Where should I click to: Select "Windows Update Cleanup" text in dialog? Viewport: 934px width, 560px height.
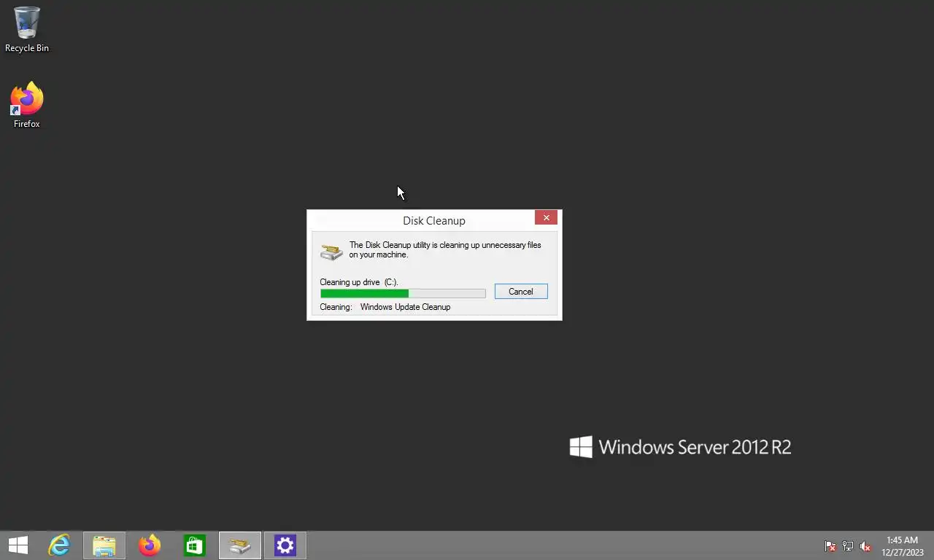405,307
